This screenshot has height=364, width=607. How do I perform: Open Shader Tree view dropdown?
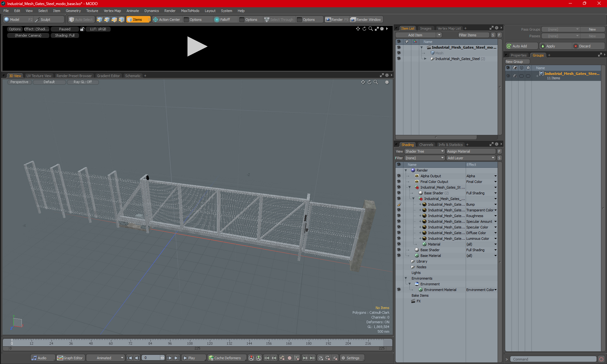424,151
